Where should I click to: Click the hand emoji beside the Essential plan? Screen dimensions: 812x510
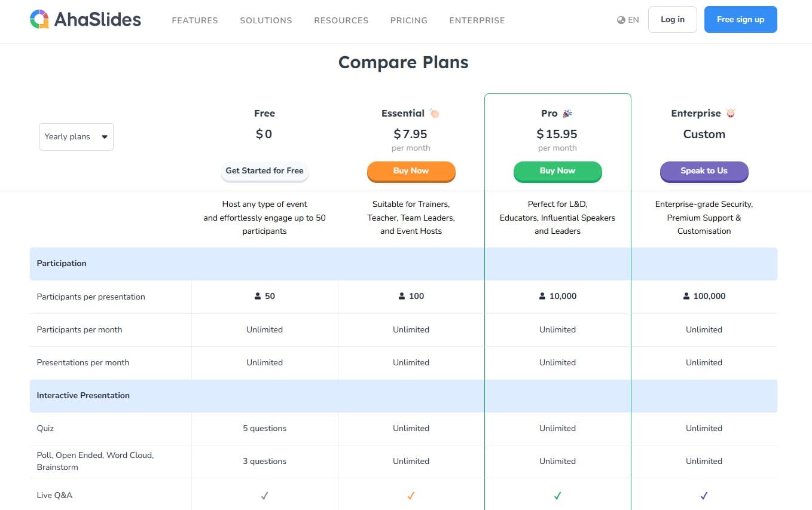tap(434, 112)
